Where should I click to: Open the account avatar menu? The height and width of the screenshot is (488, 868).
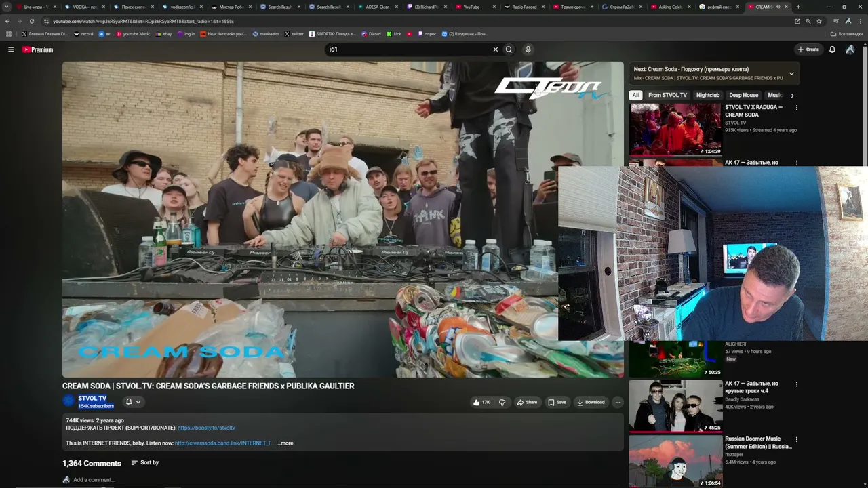(850, 49)
